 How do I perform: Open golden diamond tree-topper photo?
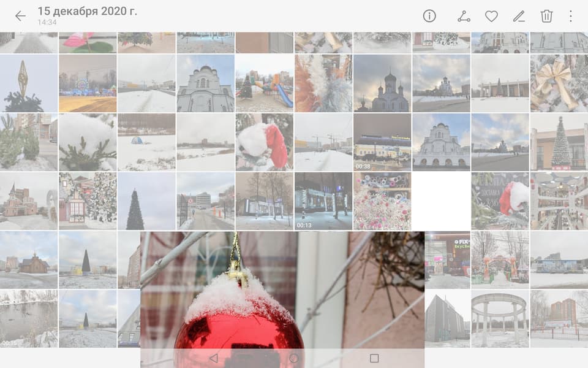(x=29, y=83)
